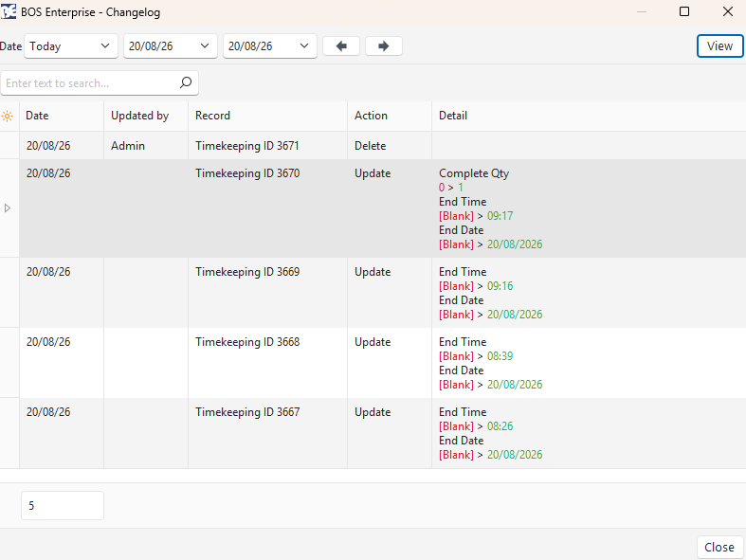Image resolution: width=746 pixels, height=560 pixels.
Task: Click the 08:26 end time value
Action: (500, 426)
